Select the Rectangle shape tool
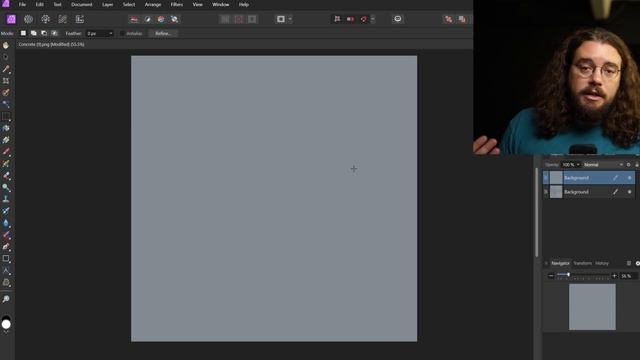This screenshot has height=360, width=640. pos(6,258)
